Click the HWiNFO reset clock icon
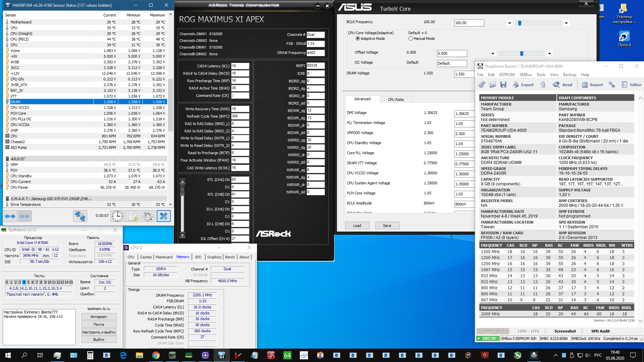The height and width of the screenshot is (362, 644). [x=117, y=216]
